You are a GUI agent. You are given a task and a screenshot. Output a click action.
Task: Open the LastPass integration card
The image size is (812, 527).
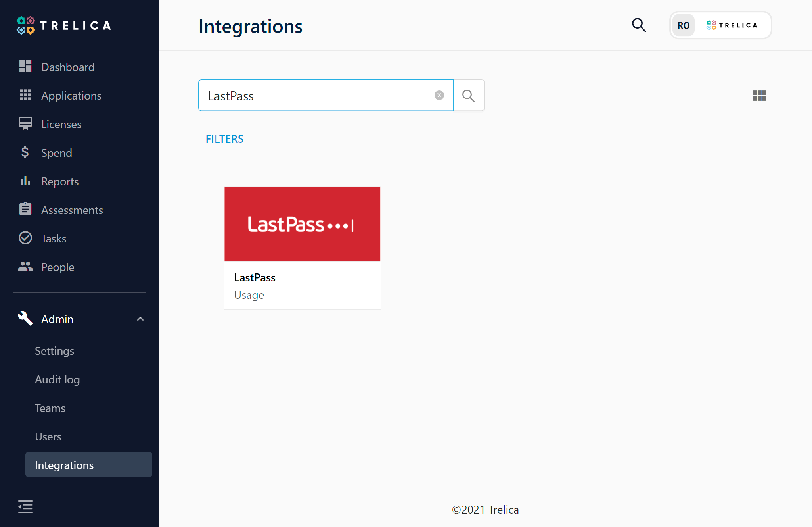[302, 247]
